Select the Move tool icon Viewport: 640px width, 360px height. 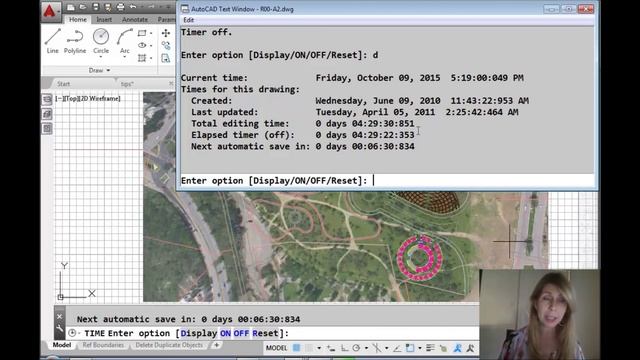[166, 33]
